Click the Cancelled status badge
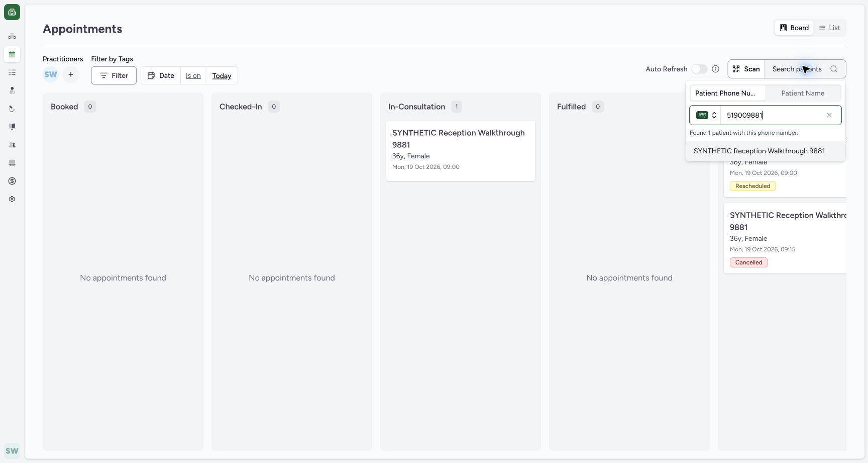 tap(748, 262)
